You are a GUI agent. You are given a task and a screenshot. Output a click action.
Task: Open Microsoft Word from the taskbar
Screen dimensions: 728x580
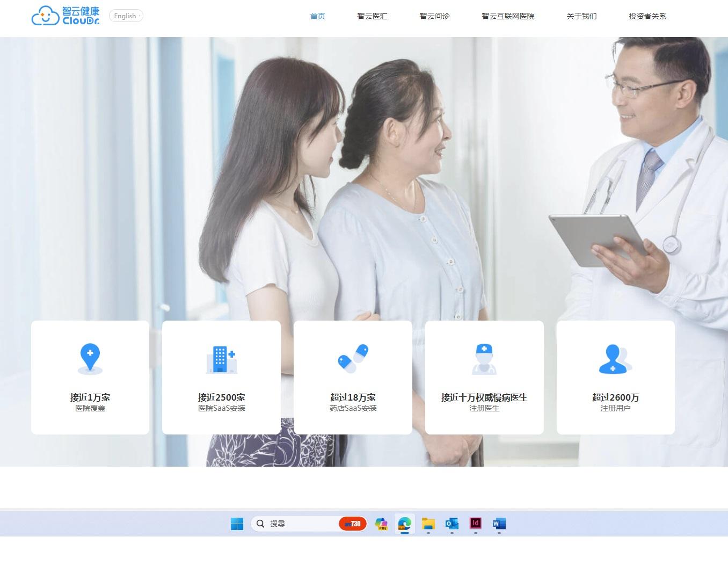point(499,524)
